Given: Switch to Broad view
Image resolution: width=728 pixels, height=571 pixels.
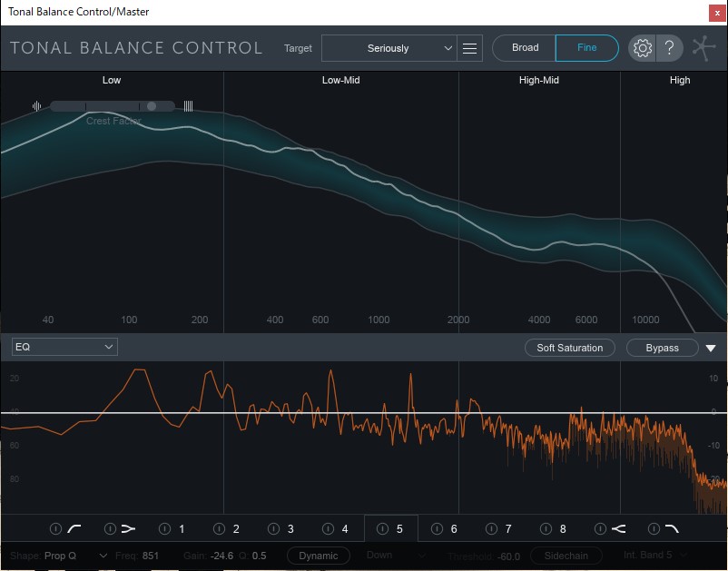Looking at the screenshot, I should click(x=525, y=48).
